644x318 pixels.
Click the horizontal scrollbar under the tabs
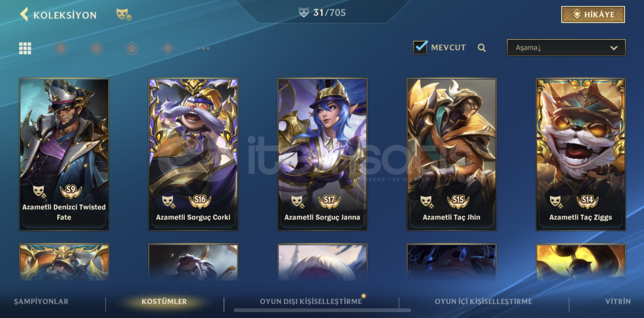[322, 310]
